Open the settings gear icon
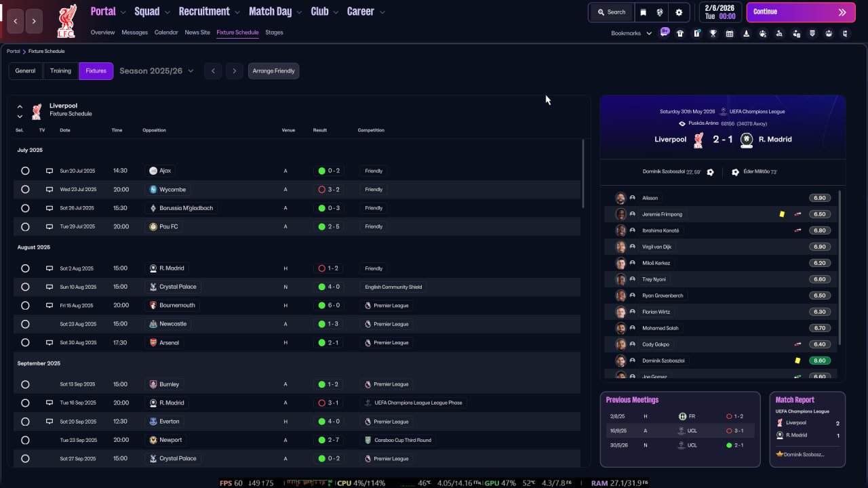 (x=679, y=12)
